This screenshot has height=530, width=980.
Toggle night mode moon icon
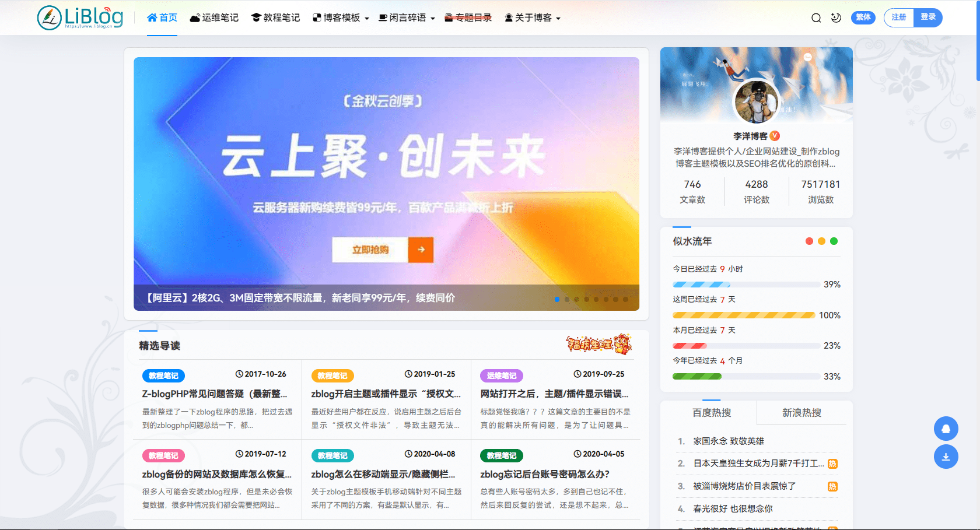[x=836, y=17]
